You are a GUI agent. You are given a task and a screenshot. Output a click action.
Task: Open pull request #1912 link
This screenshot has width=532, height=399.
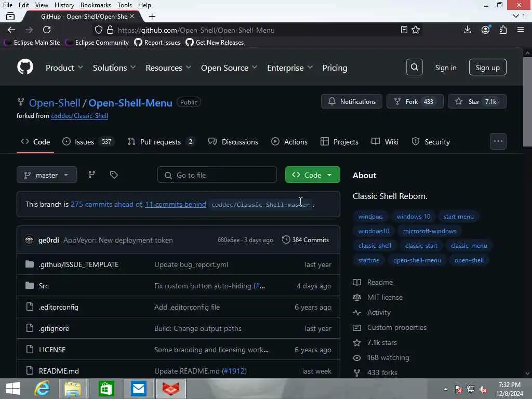(234, 371)
